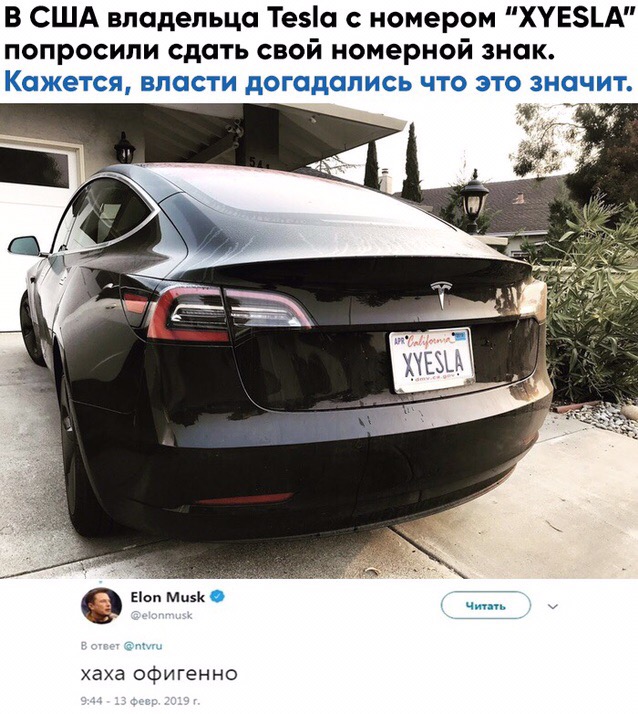This screenshot has height=714, width=638.
Task: Open the @elonmusk handle
Action: pyautogui.click(x=161, y=616)
